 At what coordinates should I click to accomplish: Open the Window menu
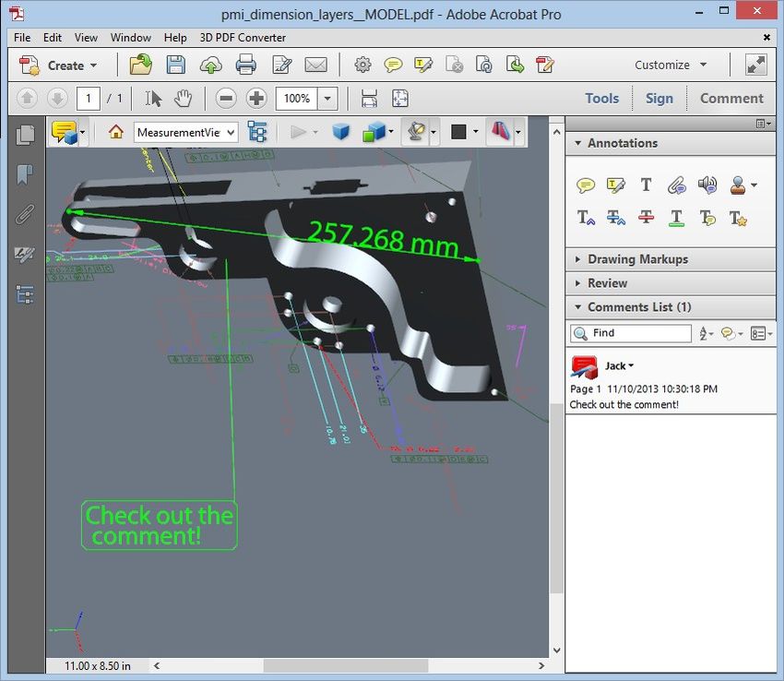(x=130, y=38)
